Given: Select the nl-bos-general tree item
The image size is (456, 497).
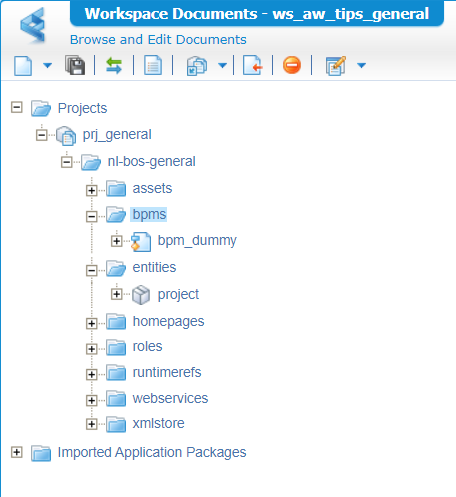Looking at the screenshot, I should pos(151,162).
